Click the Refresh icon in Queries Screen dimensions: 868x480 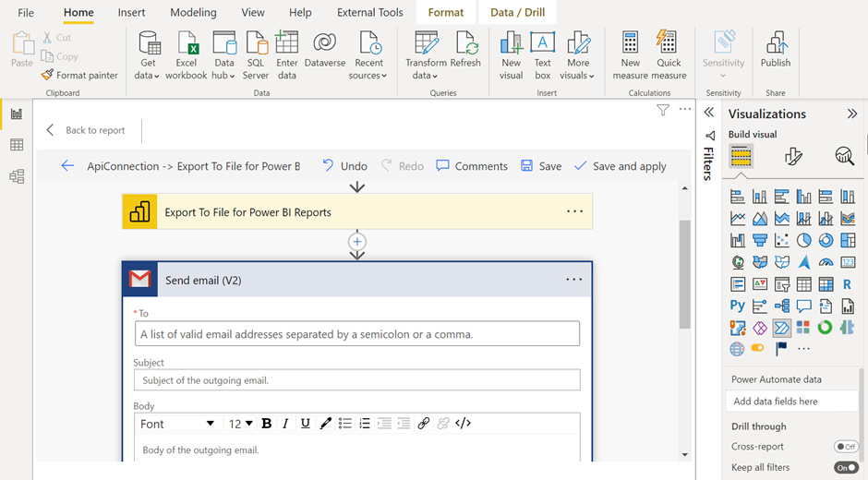[x=465, y=50]
